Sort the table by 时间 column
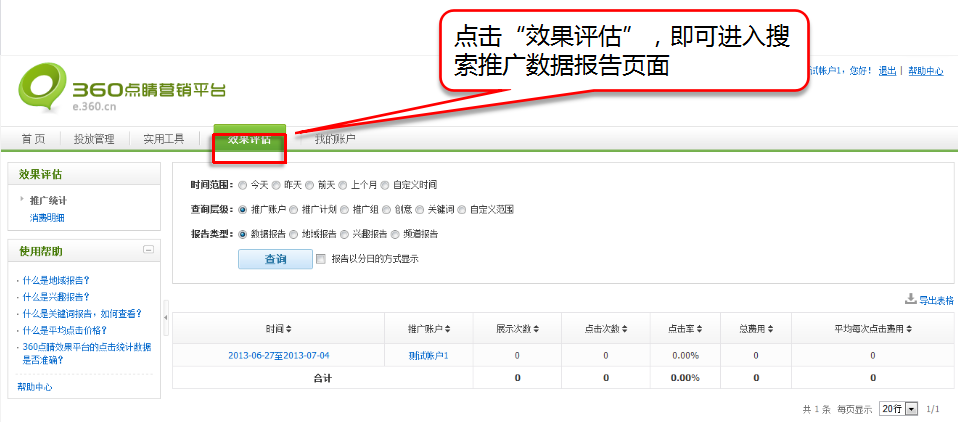958x422 pixels. point(279,329)
